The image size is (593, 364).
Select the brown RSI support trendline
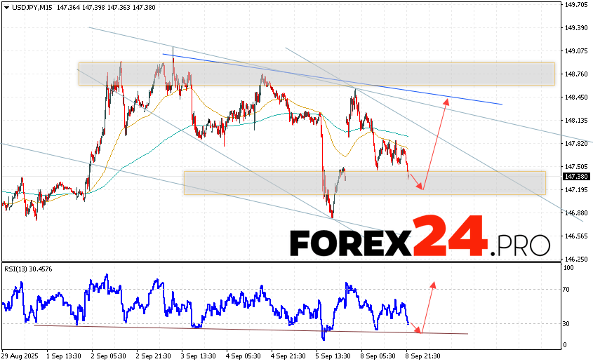(x=246, y=330)
